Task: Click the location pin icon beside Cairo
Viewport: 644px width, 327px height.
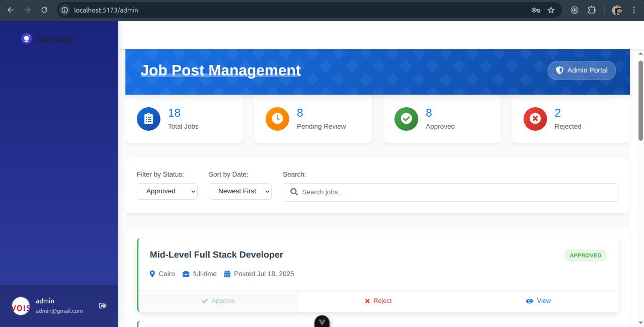Action: tap(152, 274)
